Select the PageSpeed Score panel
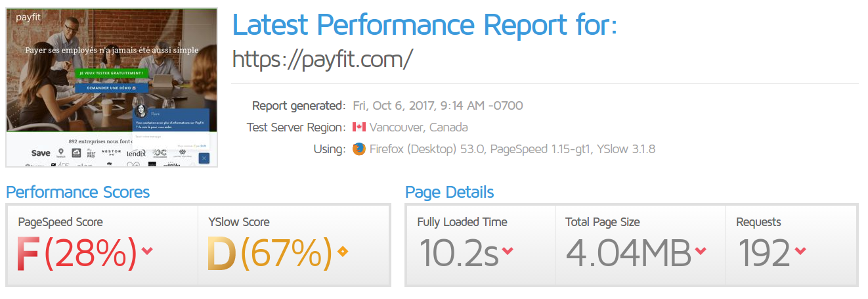 pos(102,245)
